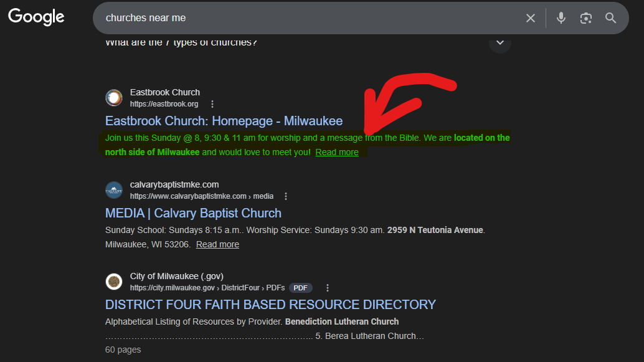644x362 pixels.
Task: Click Read more under Calvary Baptist snippet
Action: pyautogui.click(x=217, y=244)
